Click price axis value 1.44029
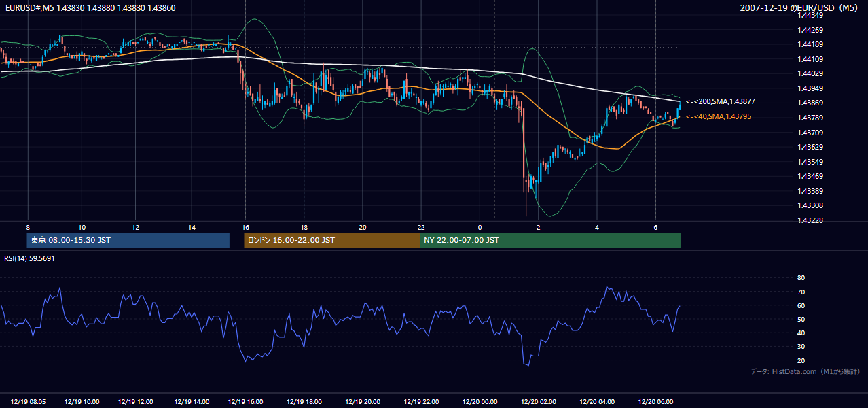This screenshot has width=868, height=408. 810,73
